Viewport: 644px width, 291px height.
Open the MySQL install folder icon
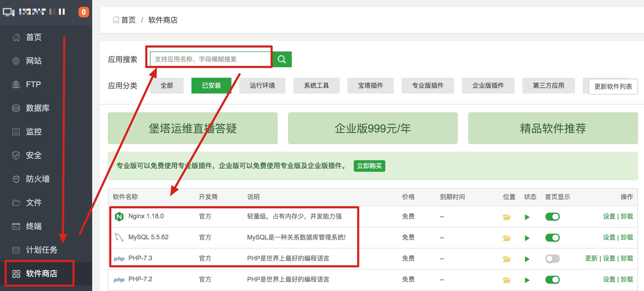(507, 238)
